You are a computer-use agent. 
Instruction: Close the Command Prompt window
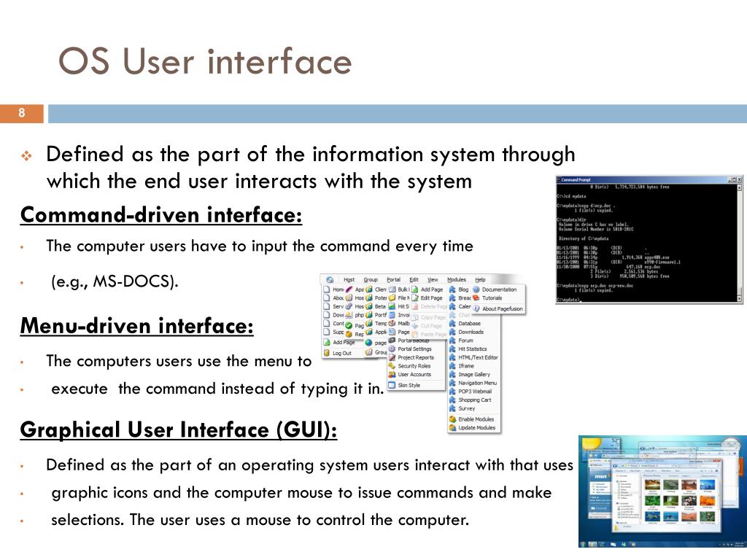740,179
